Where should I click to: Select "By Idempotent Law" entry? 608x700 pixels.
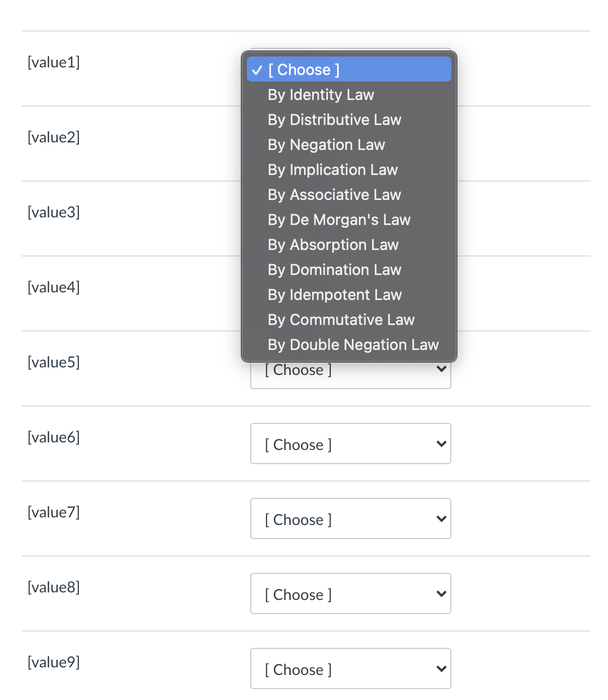[x=334, y=295]
